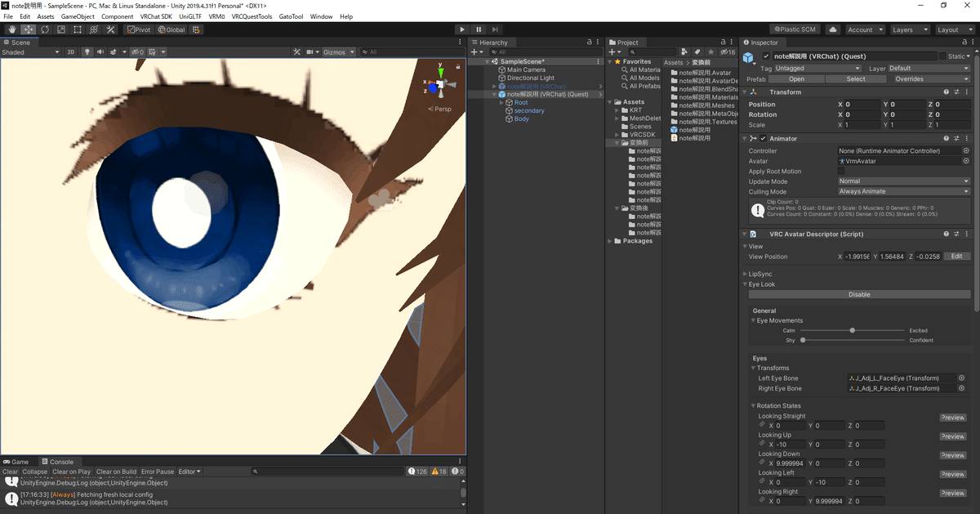The image size is (980, 514).
Task: Toggle Global/Local handle rotation
Action: [x=171, y=29]
